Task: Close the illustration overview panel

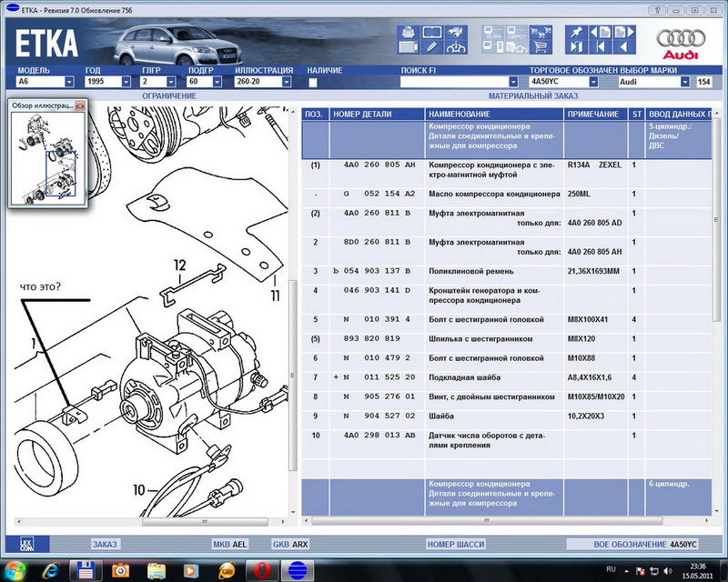Action: pyautogui.click(x=80, y=105)
